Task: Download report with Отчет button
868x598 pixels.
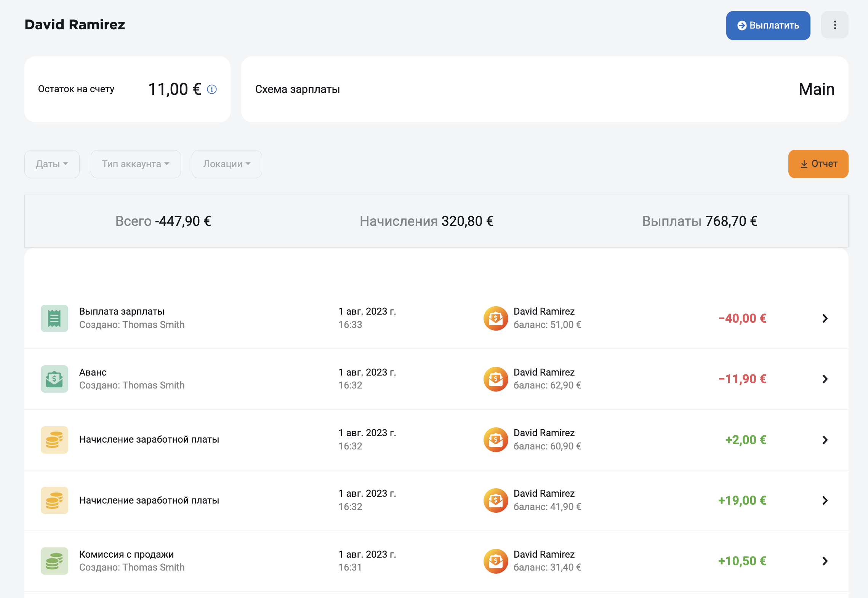Action: click(x=818, y=164)
